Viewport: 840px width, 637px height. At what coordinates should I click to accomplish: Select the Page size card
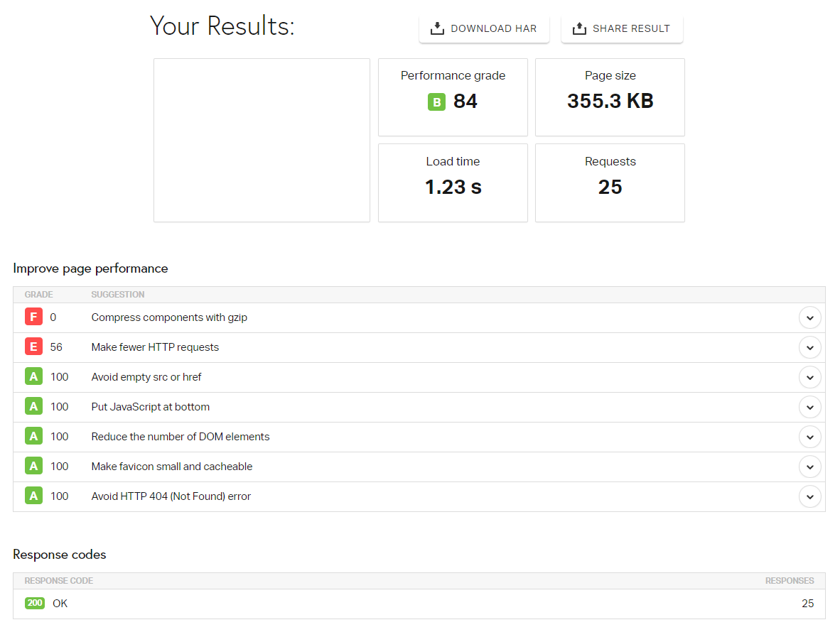(x=610, y=97)
